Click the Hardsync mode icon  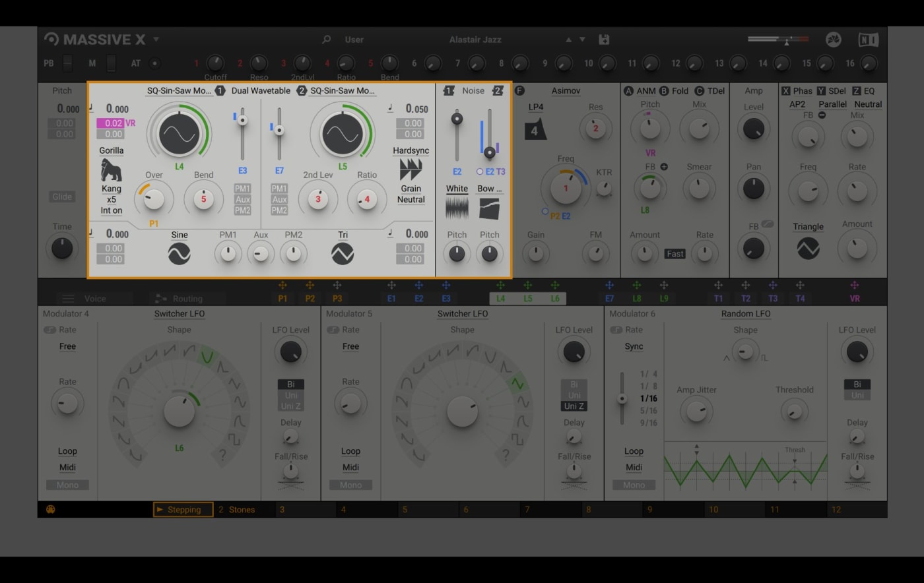(411, 169)
